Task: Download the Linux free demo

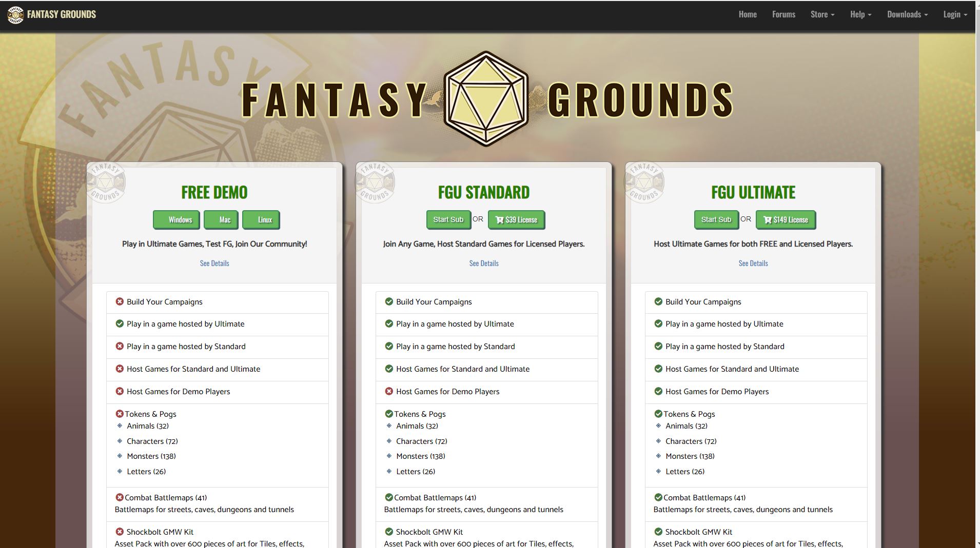Action: click(x=261, y=220)
